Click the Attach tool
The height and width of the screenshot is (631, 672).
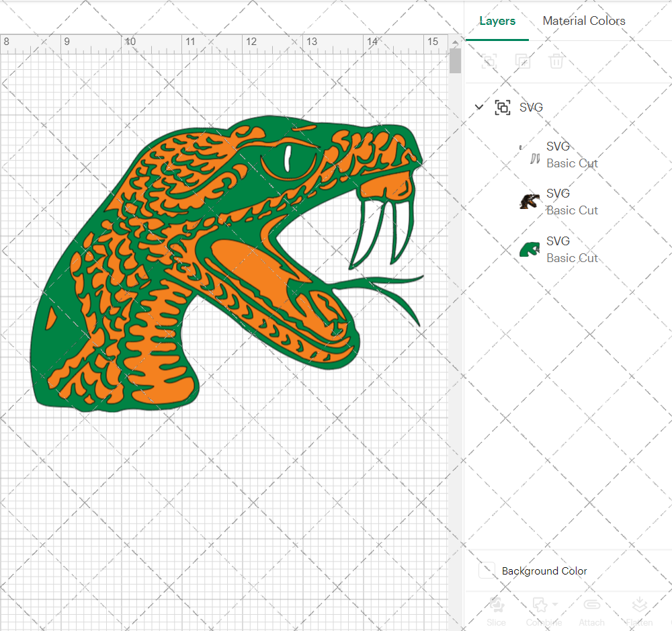tap(592, 612)
